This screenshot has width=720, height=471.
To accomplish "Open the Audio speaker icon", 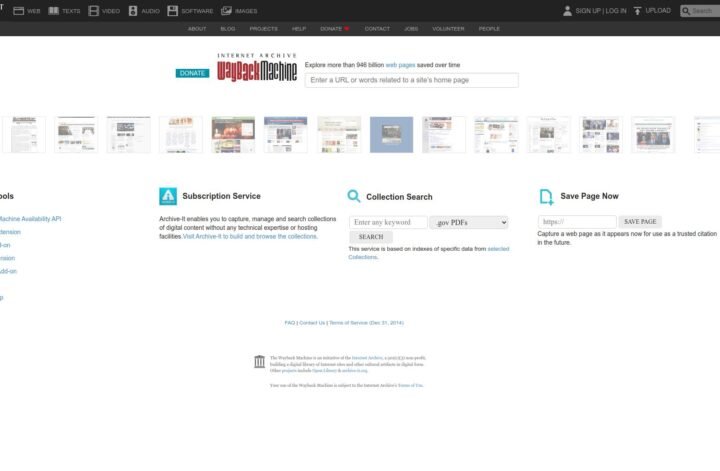I will coord(133,11).
